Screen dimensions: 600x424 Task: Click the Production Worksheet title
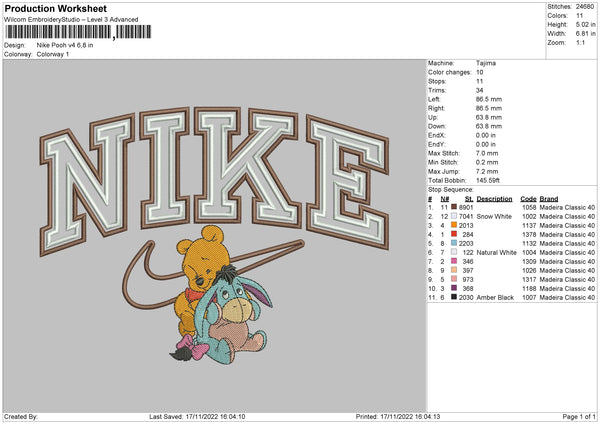55,8
